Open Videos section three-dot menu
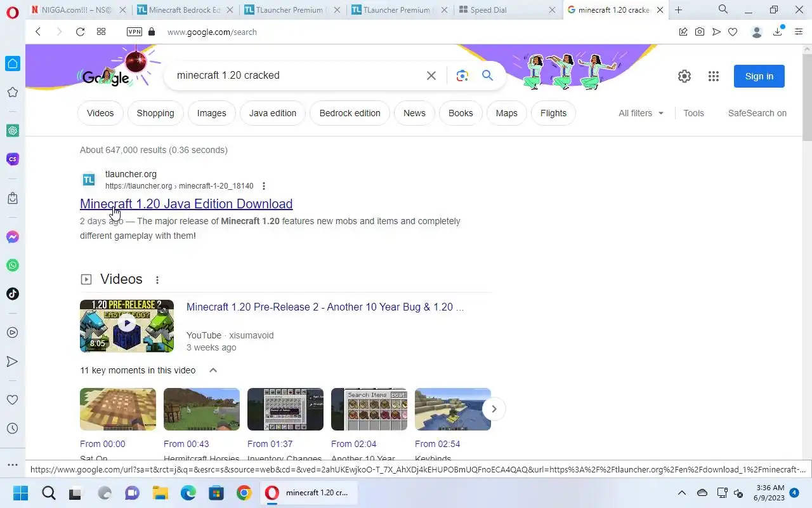 coord(157,279)
